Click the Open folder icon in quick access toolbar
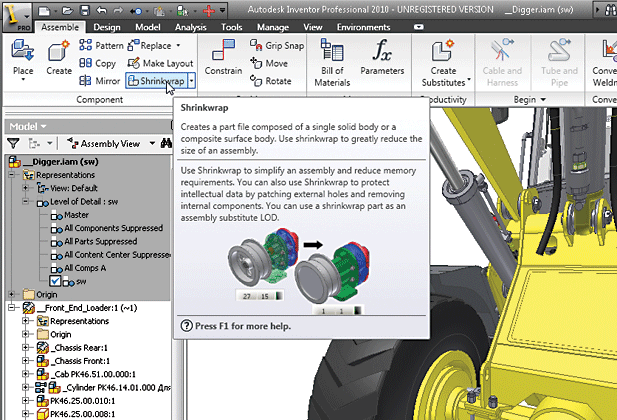 tap(68, 11)
